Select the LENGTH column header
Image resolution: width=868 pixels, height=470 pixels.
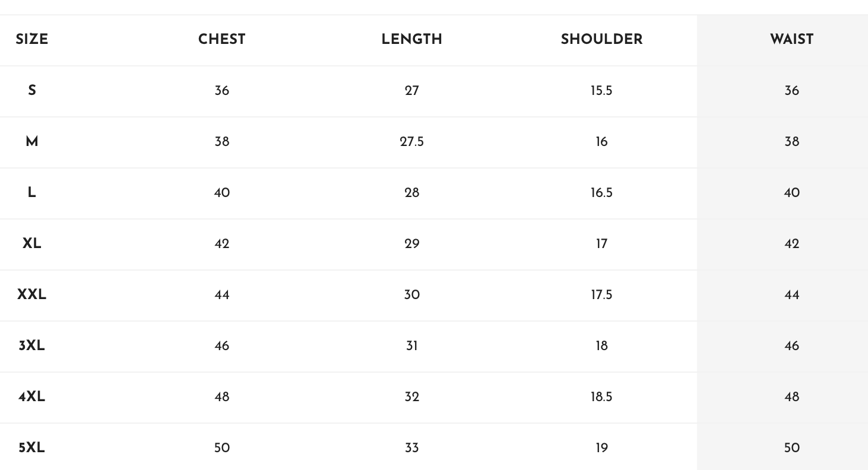[411, 40]
